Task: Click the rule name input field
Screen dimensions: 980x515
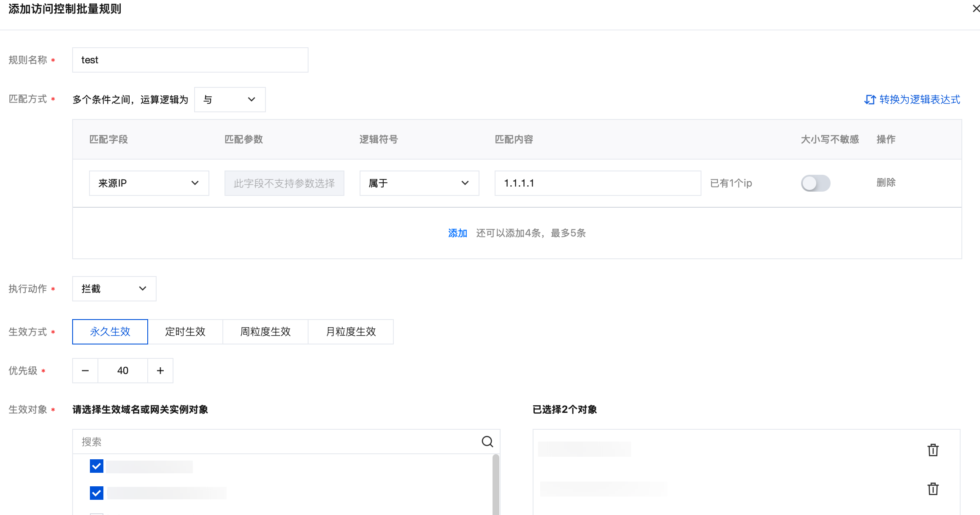Action: pos(190,60)
